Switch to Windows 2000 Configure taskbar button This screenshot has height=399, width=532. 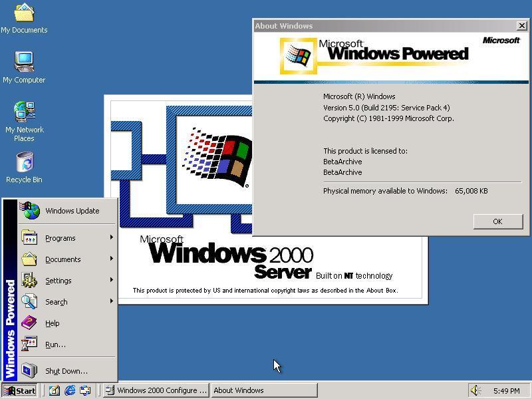156,390
